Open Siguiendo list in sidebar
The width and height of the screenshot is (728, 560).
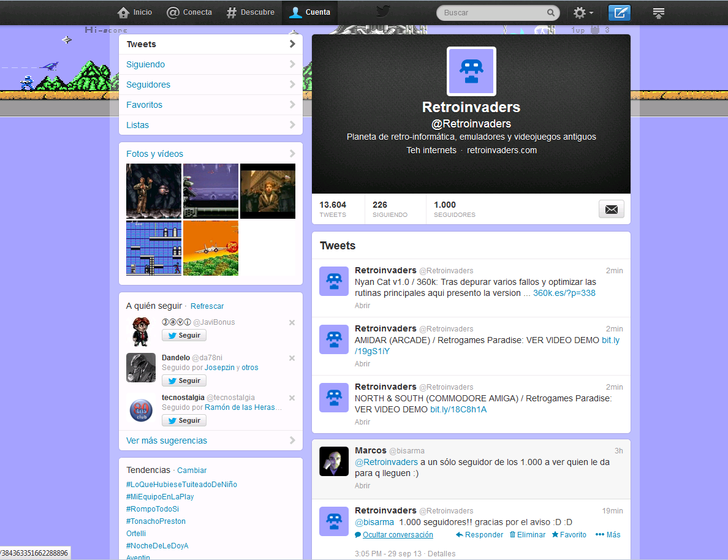click(211, 64)
